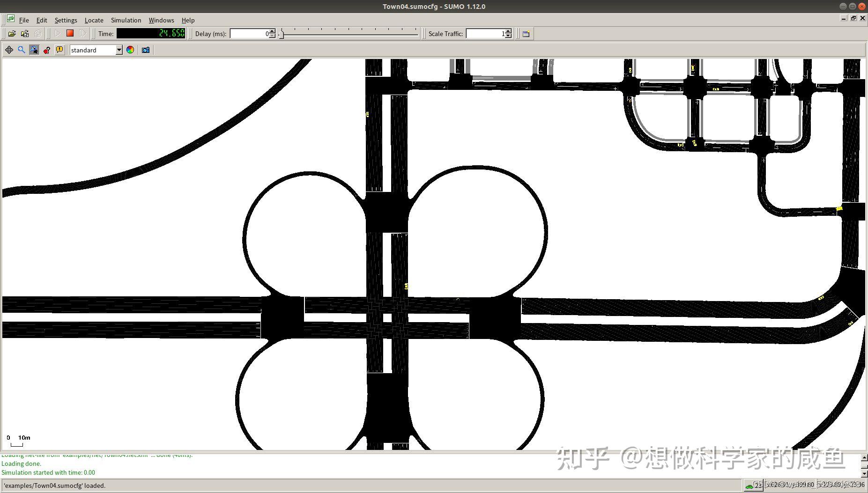Stop the simulation with red square

(70, 33)
